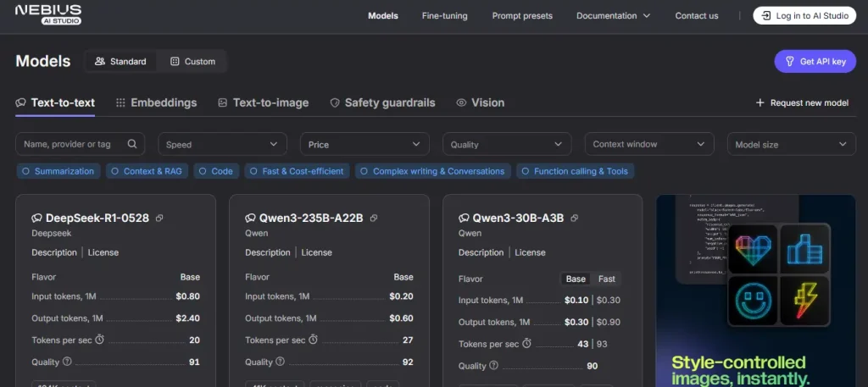
Task: Click the Quality info icon on DeepSeek card
Action: [68, 362]
